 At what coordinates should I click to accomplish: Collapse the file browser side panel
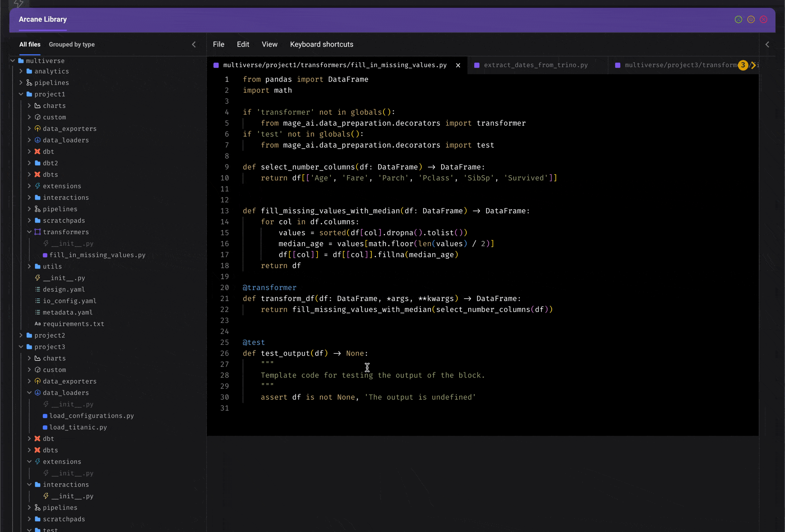pyautogui.click(x=194, y=44)
